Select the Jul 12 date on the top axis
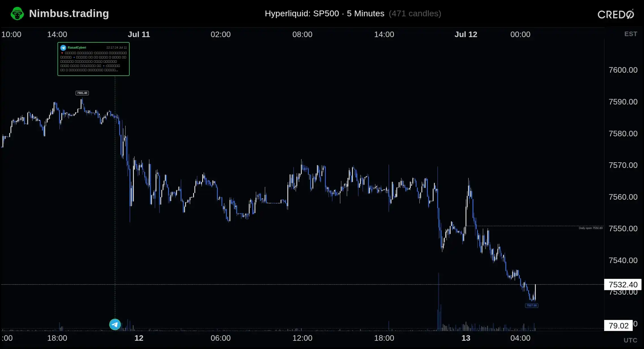Image resolution: width=644 pixels, height=349 pixels. 466,35
